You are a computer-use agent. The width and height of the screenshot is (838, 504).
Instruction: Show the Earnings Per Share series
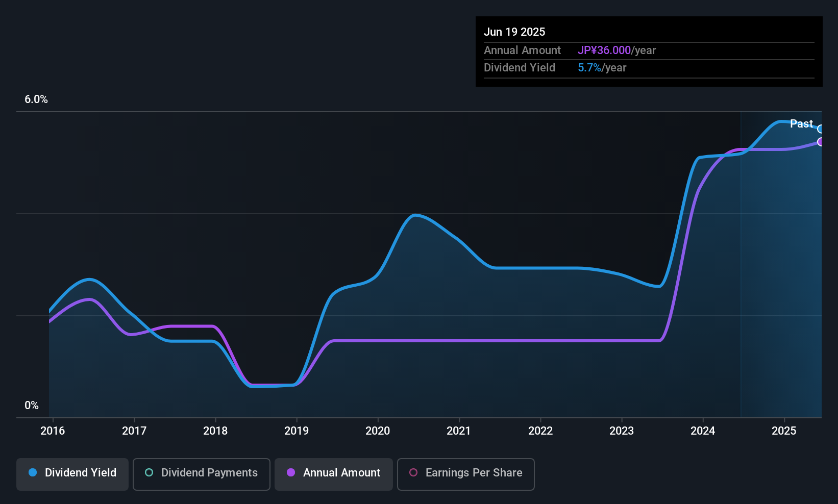click(x=465, y=474)
